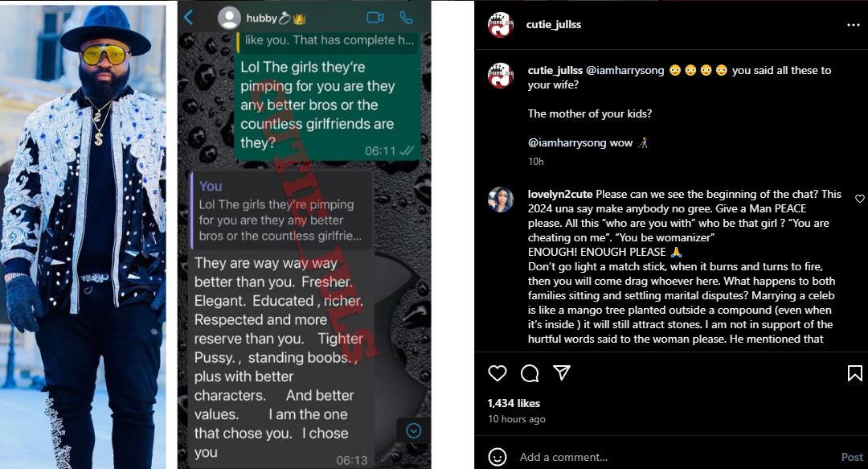Tap the back arrow in the chat screenshot
The height and width of the screenshot is (469, 868).
pyautogui.click(x=188, y=18)
